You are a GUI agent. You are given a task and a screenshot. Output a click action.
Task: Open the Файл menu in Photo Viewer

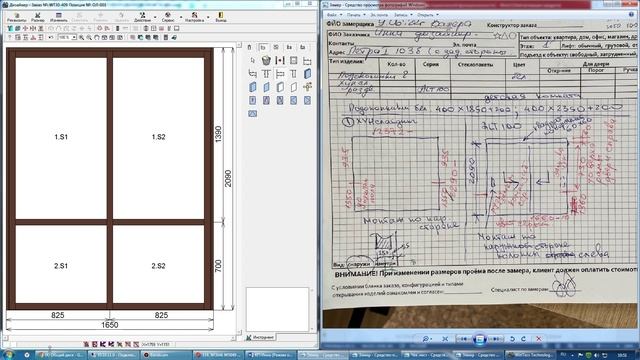(x=334, y=15)
